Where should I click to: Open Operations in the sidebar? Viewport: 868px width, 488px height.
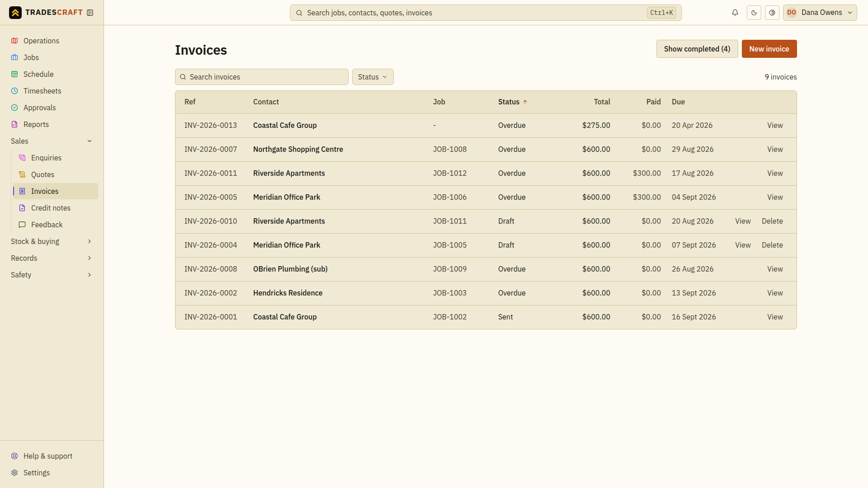(x=52, y=41)
